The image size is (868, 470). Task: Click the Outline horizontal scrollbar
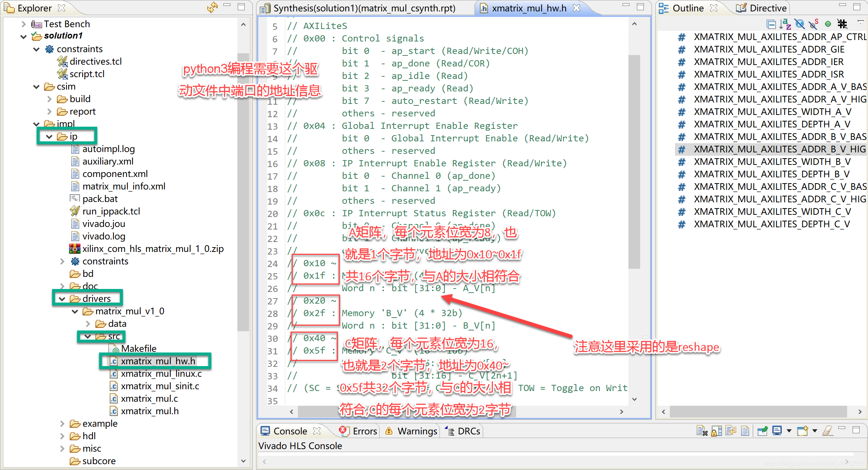coord(758,412)
